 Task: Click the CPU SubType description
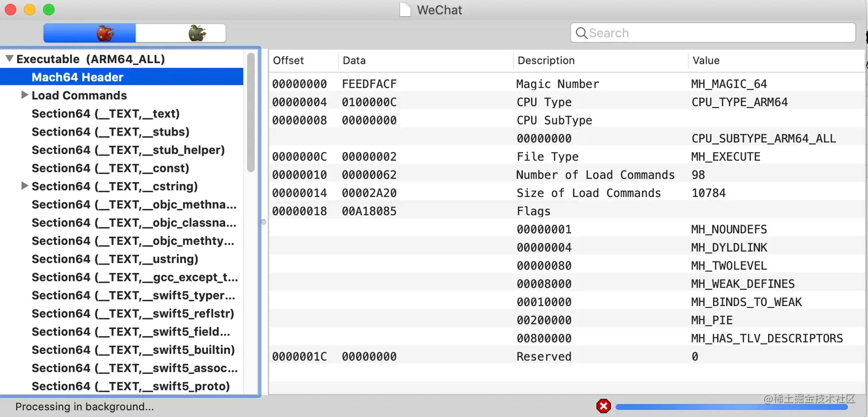[x=554, y=120]
